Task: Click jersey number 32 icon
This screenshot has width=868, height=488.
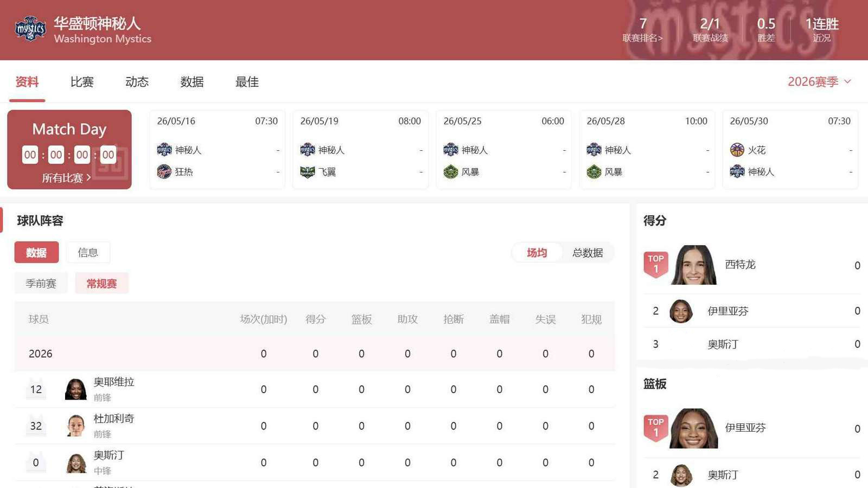Action: tap(36, 426)
